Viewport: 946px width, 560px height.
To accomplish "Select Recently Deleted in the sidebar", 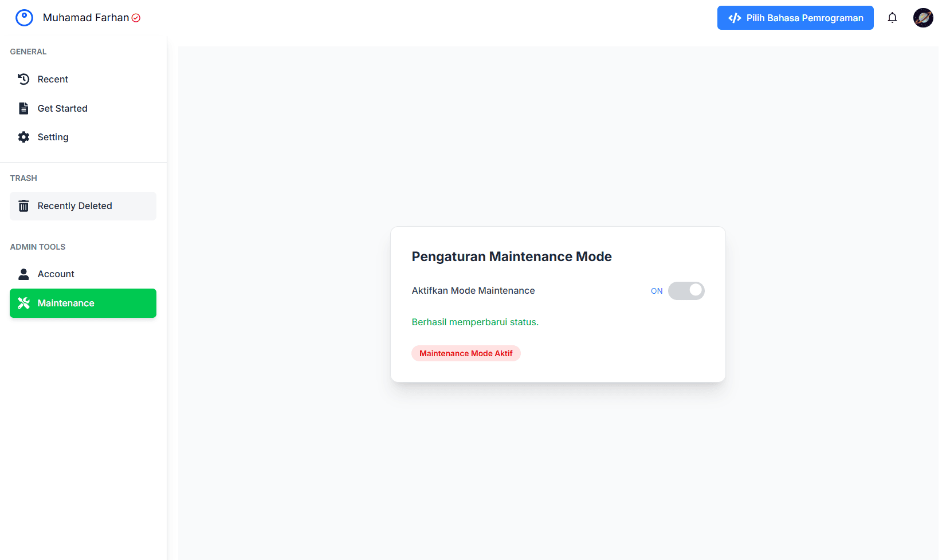I will coord(75,206).
